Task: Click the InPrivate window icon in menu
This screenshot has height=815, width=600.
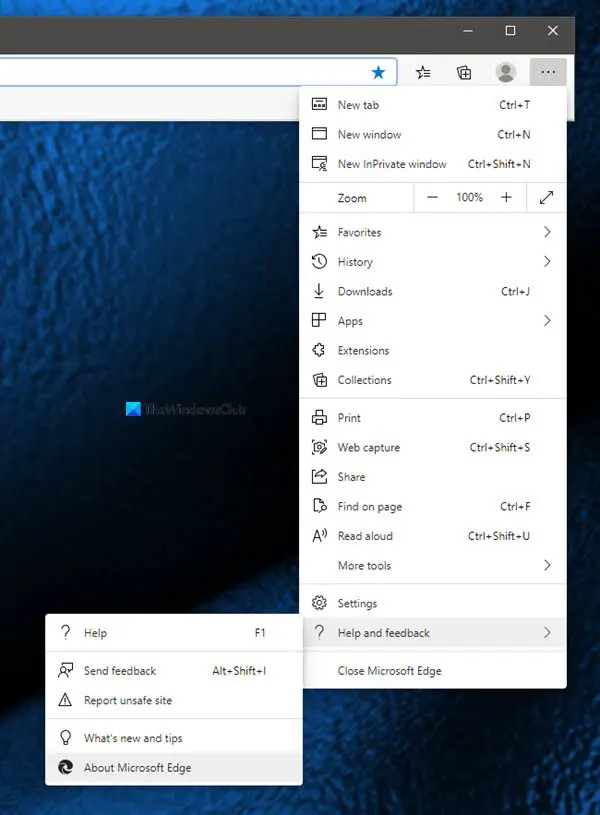Action: click(319, 164)
